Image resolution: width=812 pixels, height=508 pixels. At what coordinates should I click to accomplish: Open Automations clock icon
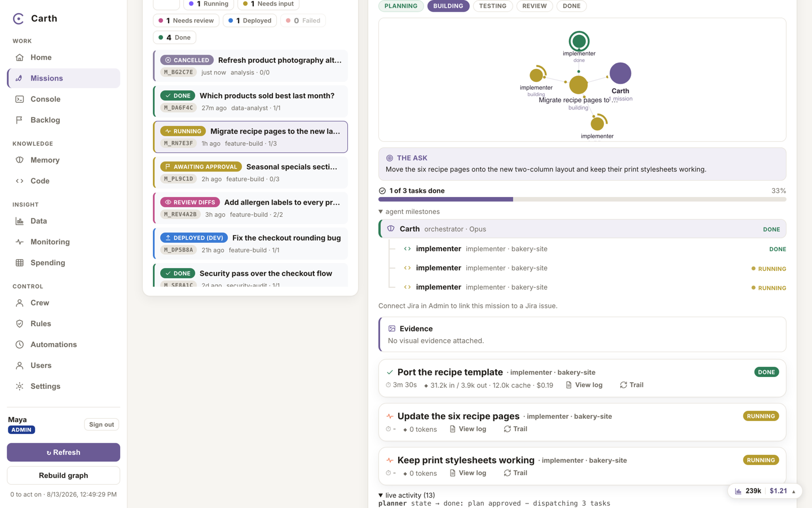click(x=19, y=345)
